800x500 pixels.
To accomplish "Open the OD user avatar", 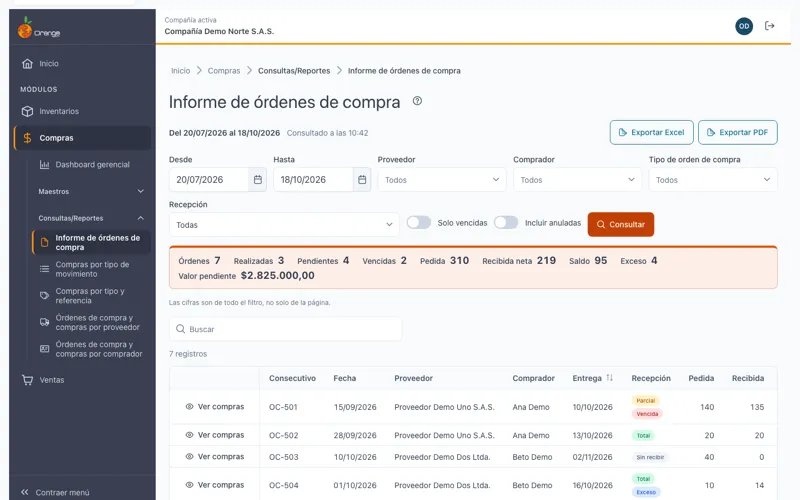I will click(x=744, y=26).
